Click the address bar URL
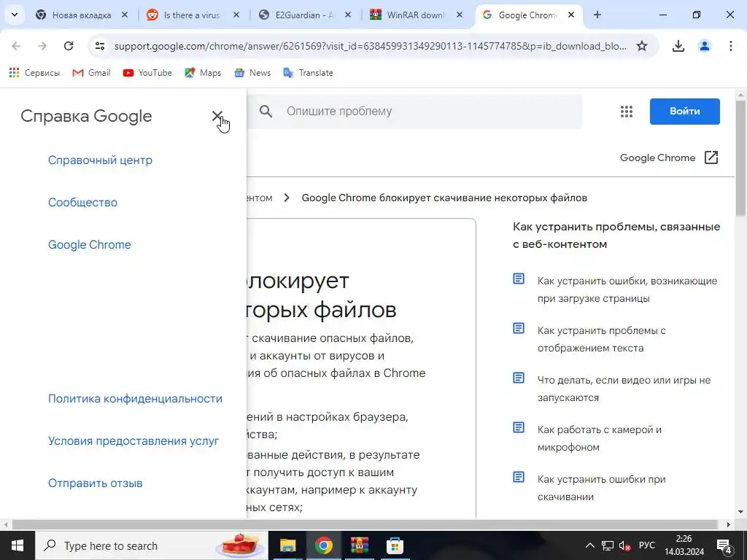747x560 pixels. click(x=371, y=46)
